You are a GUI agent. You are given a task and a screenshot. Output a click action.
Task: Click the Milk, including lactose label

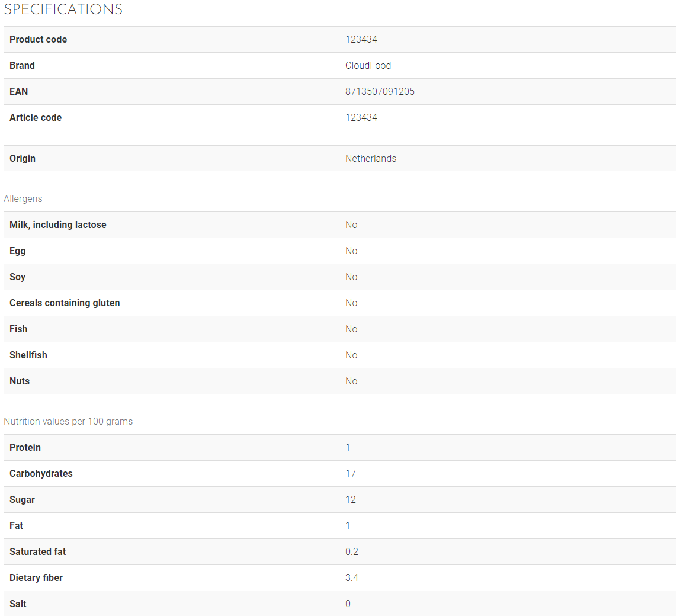tap(58, 225)
